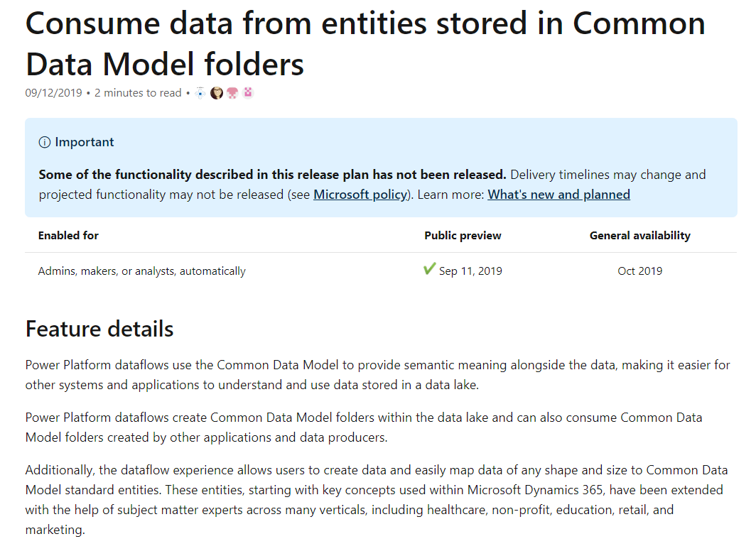Open the Microsoft policy link
This screenshot has height=556, width=756.
coord(360,195)
